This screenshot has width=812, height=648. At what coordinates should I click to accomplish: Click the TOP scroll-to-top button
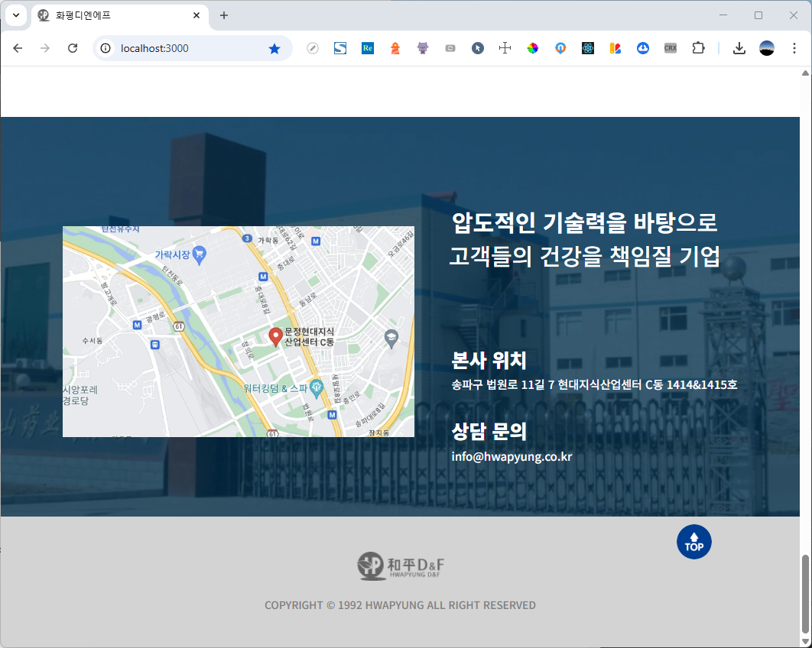click(693, 542)
